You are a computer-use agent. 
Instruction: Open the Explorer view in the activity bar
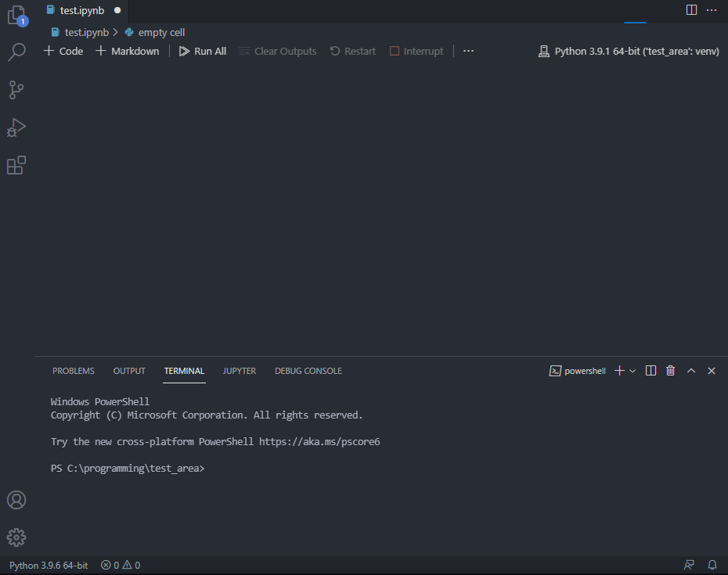pos(16,16)
